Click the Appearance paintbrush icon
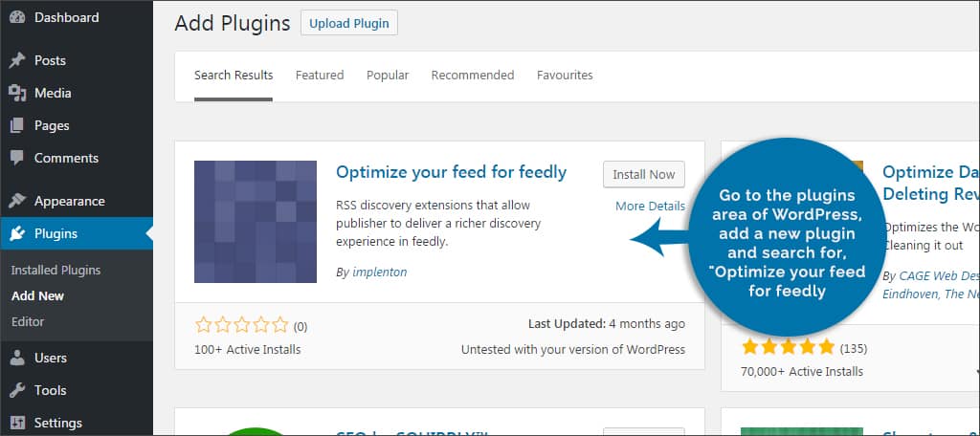Screen dimensions: 980x436 coord(17,201)
